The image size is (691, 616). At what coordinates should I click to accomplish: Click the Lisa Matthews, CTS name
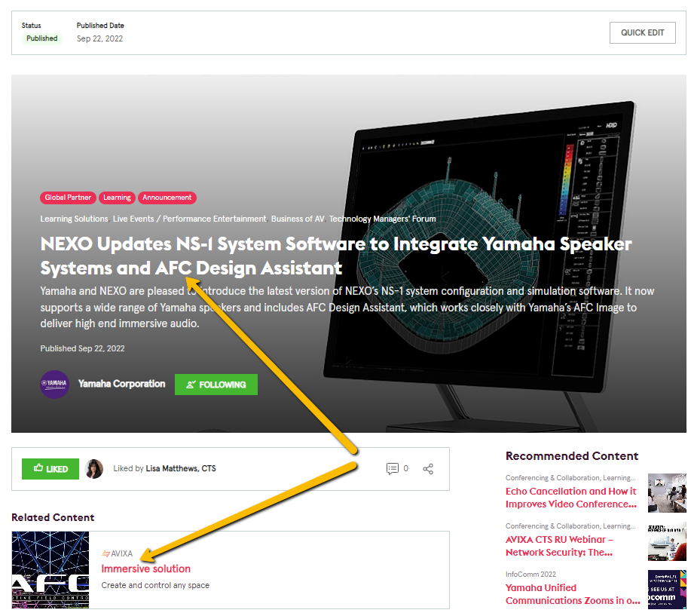[x=181, y=469]
